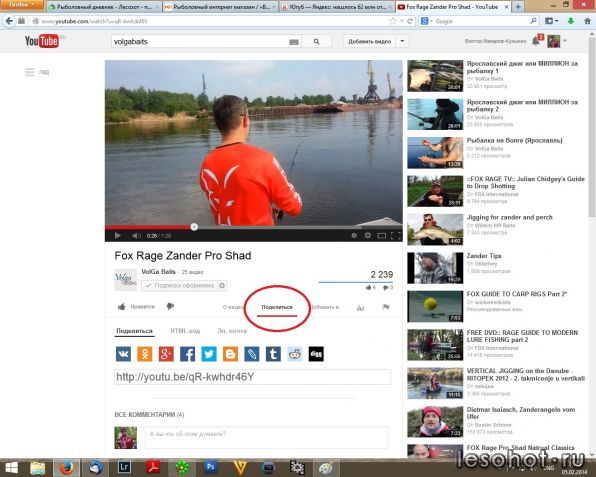Click the video statistics chart icon
This screenshot has width=596, height=477.
click(360, 307)
